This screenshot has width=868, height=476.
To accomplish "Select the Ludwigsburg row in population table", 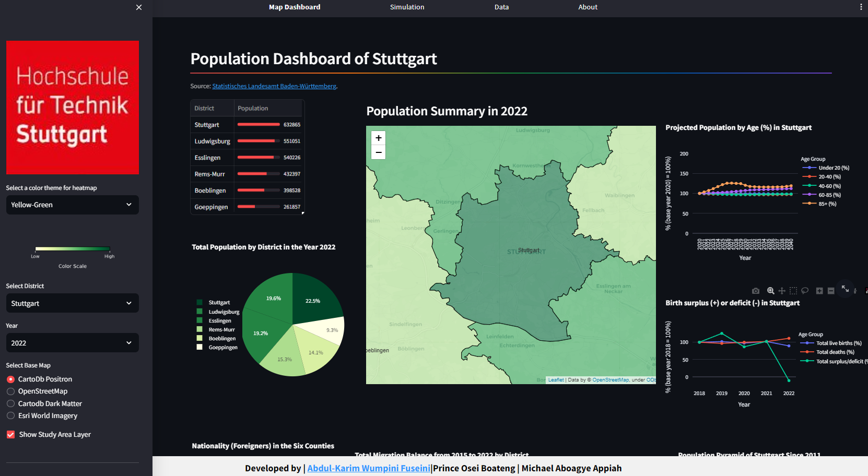I will (247, 141).
